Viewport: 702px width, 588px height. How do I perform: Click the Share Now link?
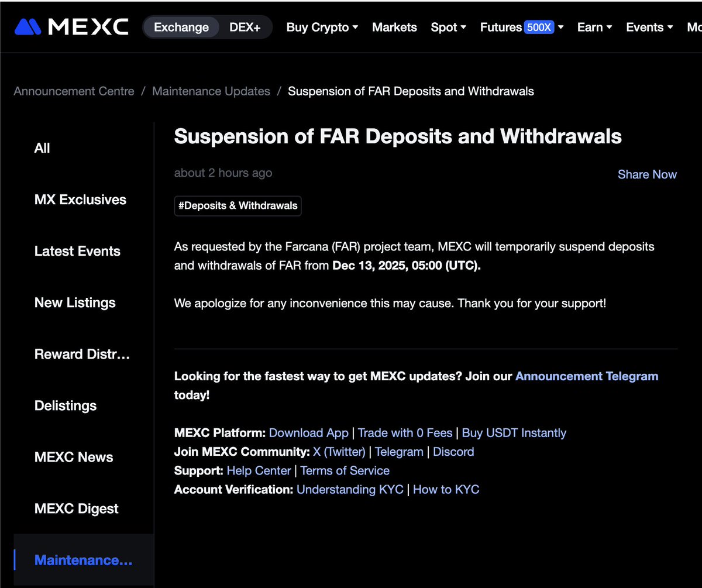coord(647,174)
